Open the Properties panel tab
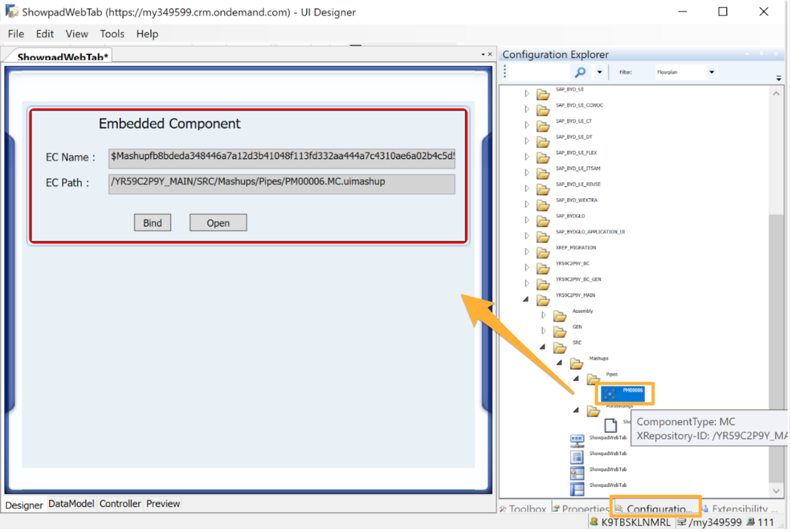This screenshot has width=790, height=532. pyautogui.click(x=581, y=509)
